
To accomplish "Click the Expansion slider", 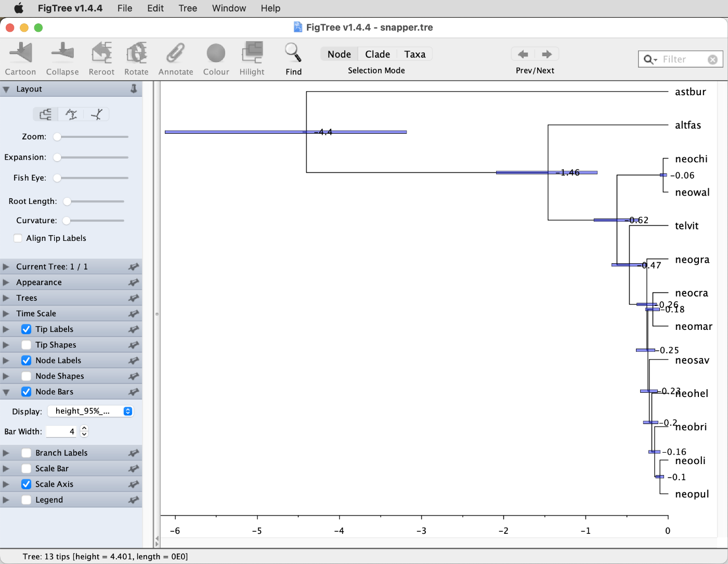I will pyautogui.click(x=90, y=157).
